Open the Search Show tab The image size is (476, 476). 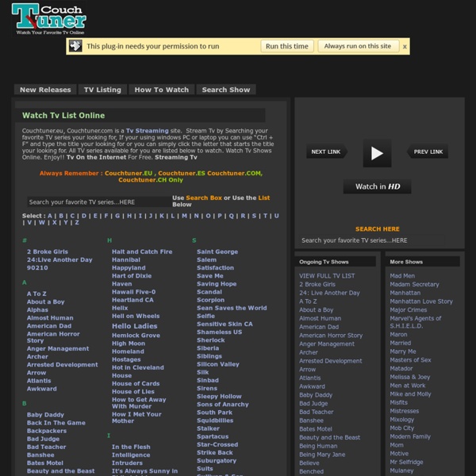point(226,90)
